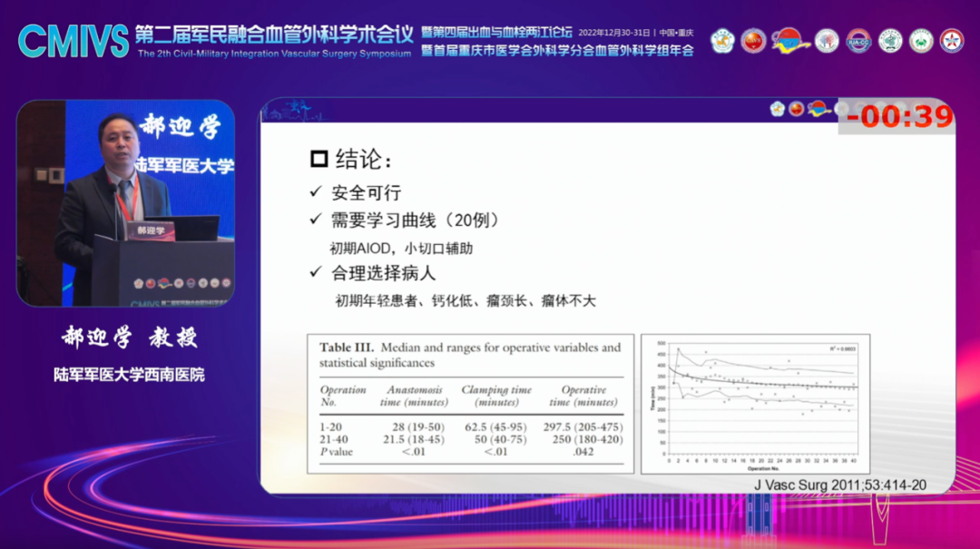The width and height of the screenshot is (980, 549).
Task: Click the table cell 50 (40-75)
Action: (500, 439)
